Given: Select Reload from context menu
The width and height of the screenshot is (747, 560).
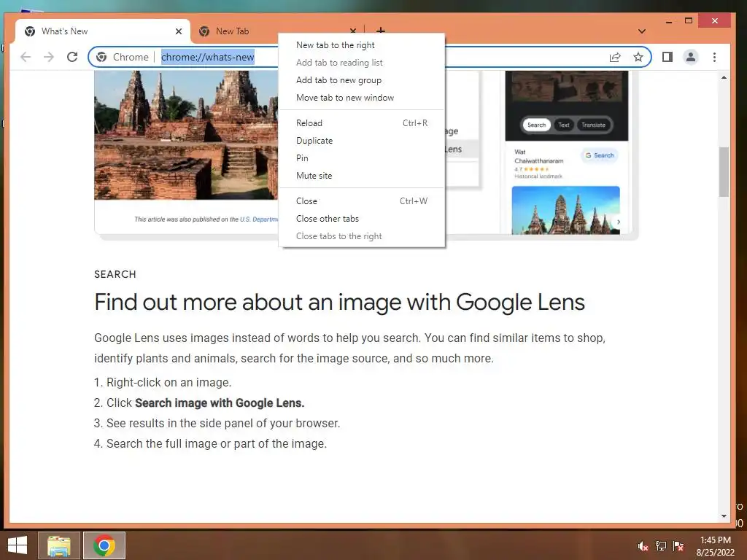Looking at the screenshot, I should pos(362,122).
